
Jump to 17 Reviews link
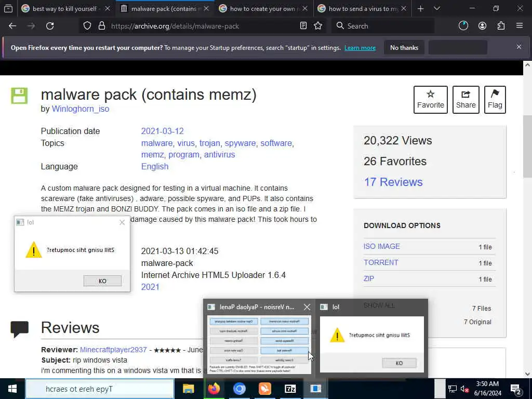click(x=393, y=182)
